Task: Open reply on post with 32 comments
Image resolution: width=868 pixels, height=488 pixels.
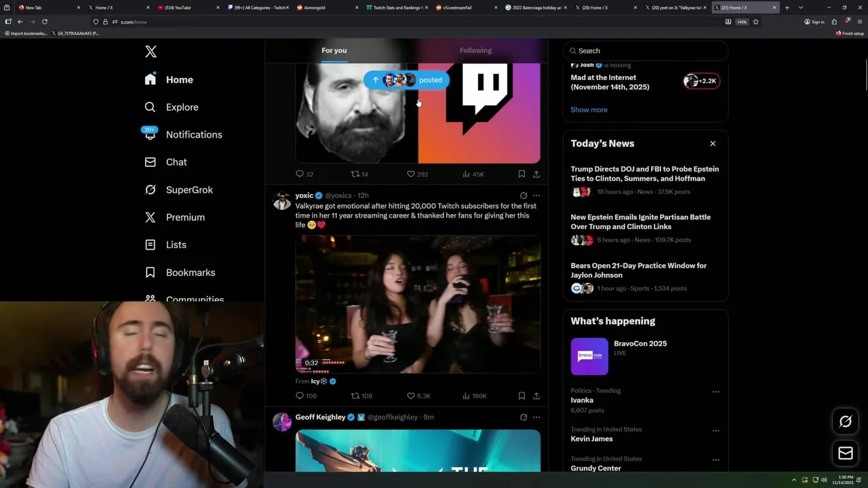Action: pyautogui.click(x=304, y=174)
